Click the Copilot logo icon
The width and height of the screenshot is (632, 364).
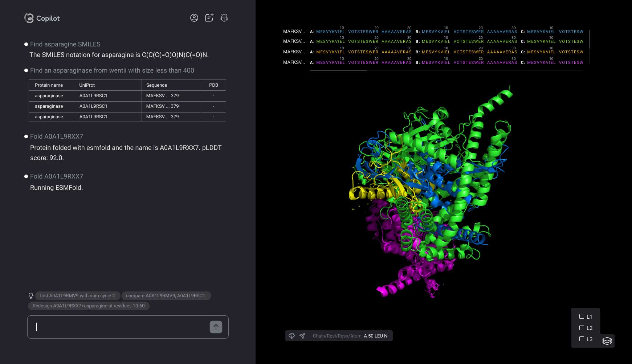point(29,18)
